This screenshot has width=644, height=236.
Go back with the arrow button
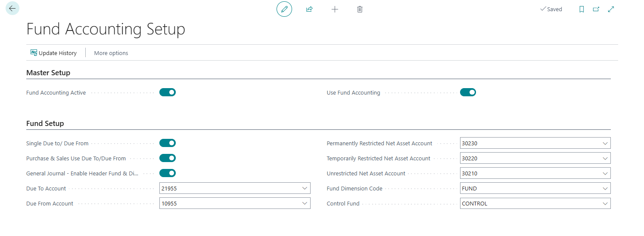[12, 8]
